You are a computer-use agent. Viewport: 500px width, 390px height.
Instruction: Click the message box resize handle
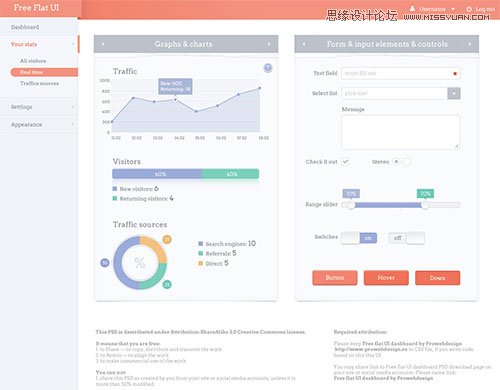coord(456,146)
